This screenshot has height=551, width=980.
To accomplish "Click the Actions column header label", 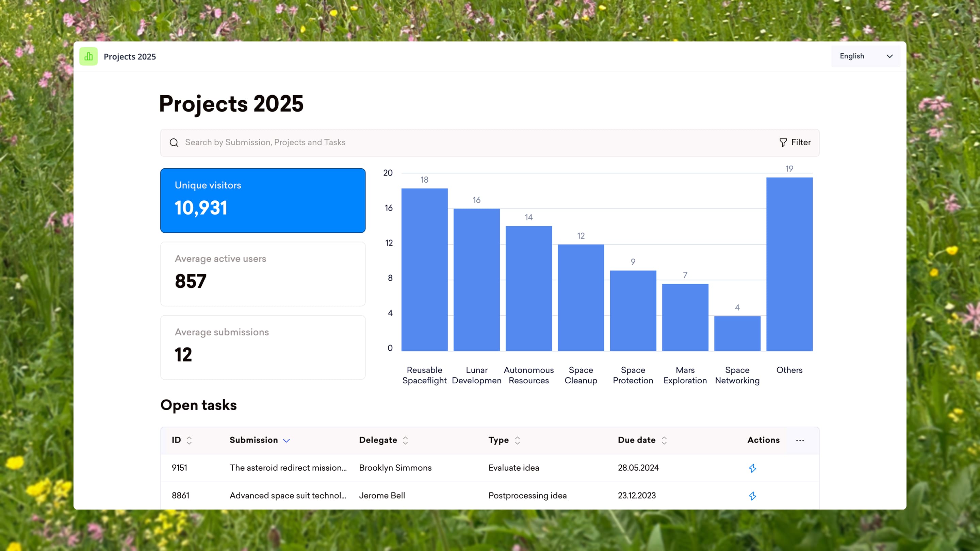I will pyautogui.click(x=764, y=440).
